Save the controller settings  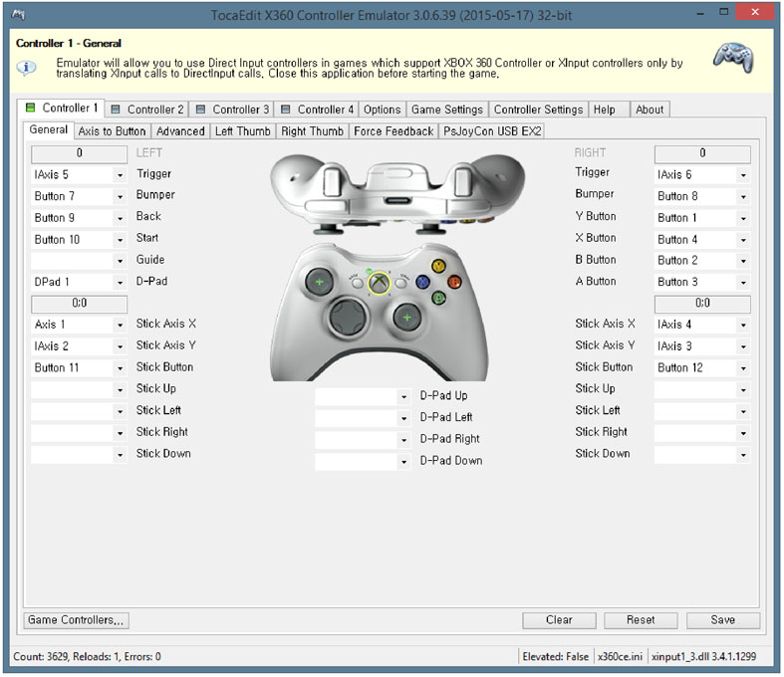(x=723, y=620)
